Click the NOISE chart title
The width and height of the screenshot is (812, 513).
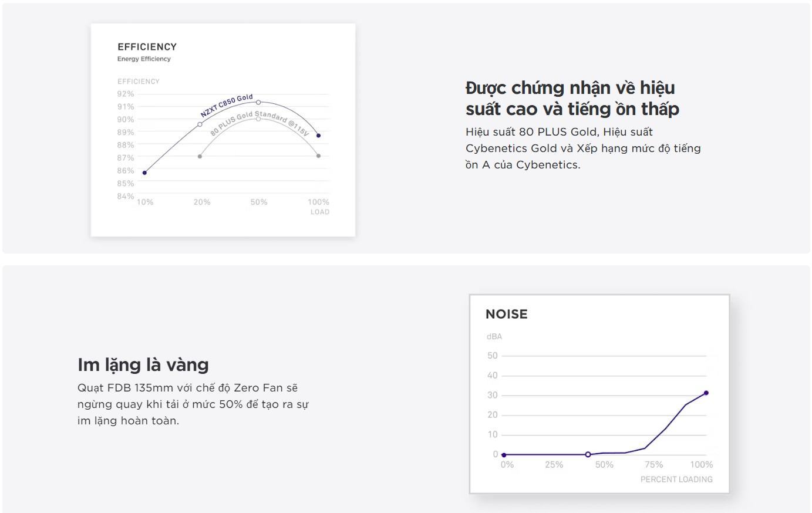(506, 314)
